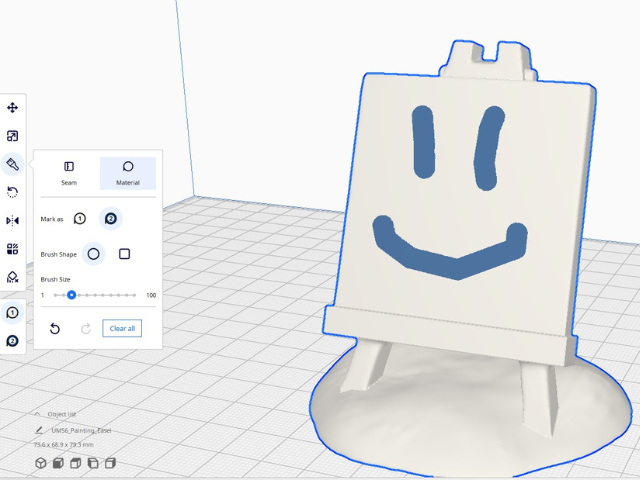Click the left painted eye on canvas
640x480 pixels.
423,142
